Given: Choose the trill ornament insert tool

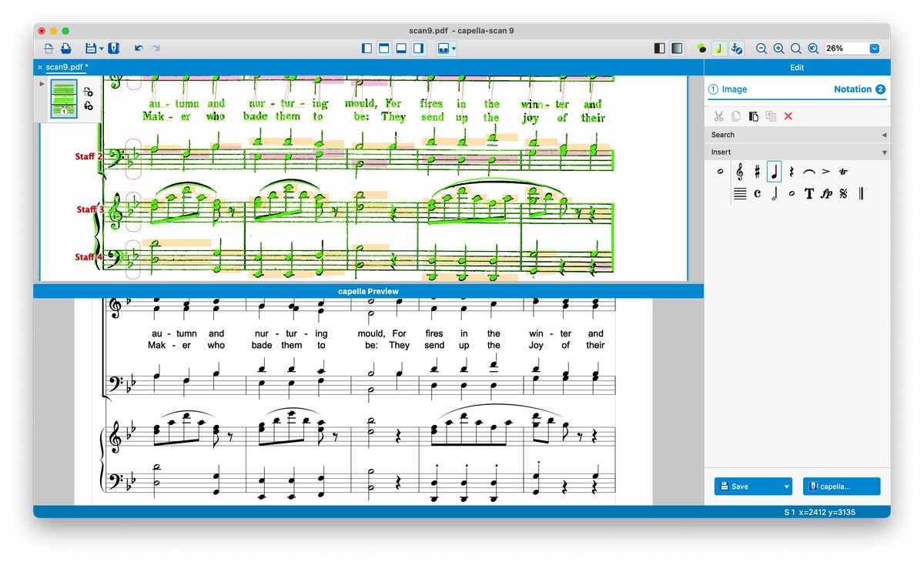Looking at the screenshot, I should tap(843, 172).
